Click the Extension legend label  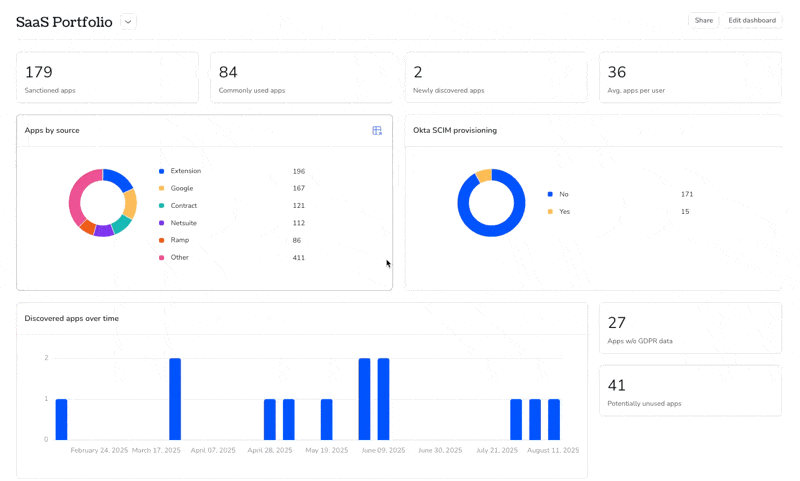[x=186, y=171]
